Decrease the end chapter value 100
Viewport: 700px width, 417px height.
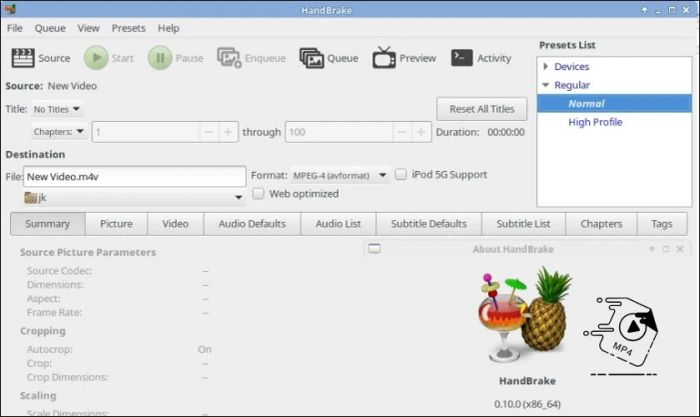[402, 132]
